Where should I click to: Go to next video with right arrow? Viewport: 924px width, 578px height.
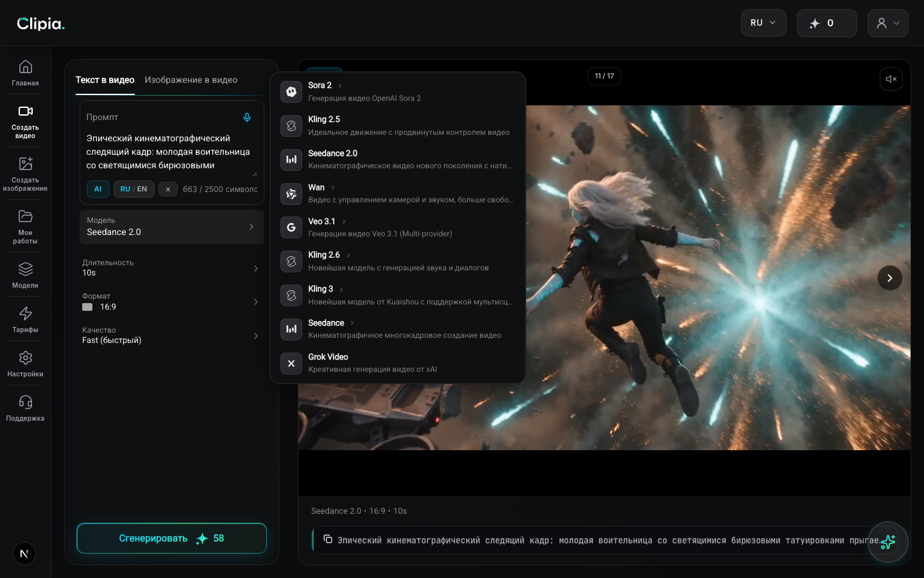[890, 278]
